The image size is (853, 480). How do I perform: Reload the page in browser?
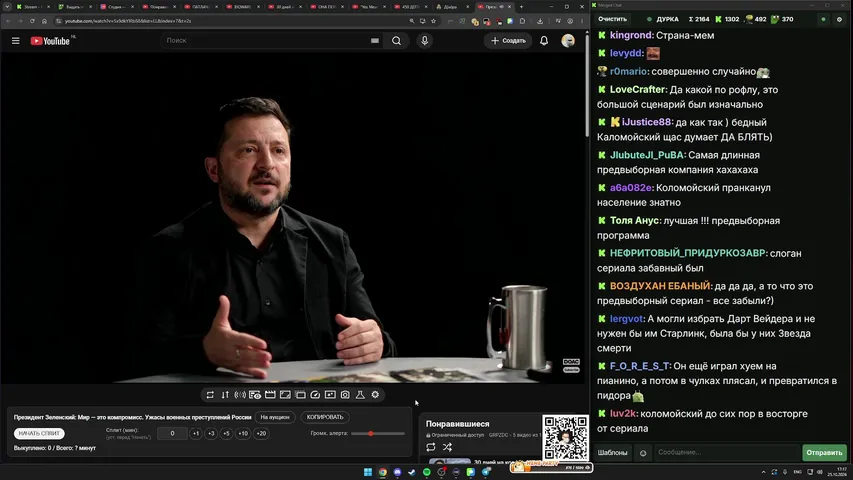pos(32,21)
